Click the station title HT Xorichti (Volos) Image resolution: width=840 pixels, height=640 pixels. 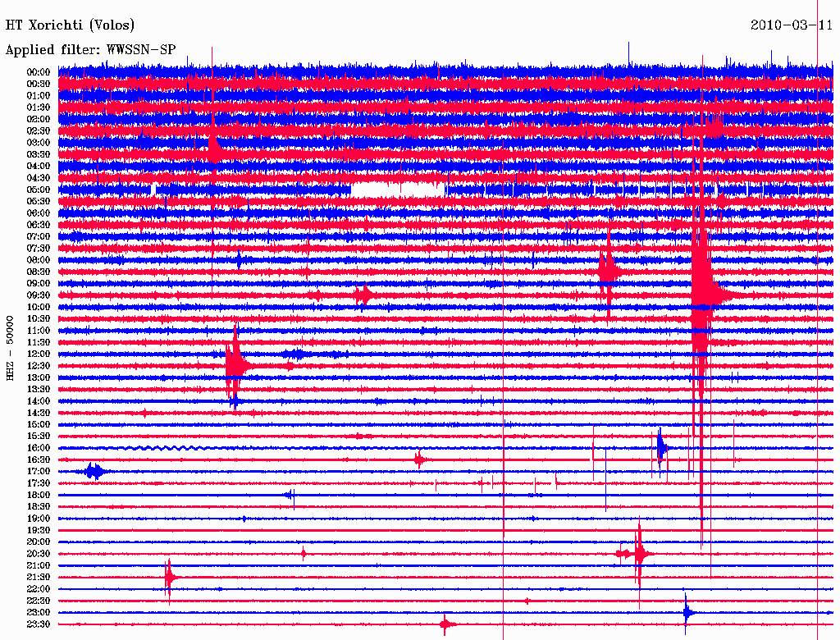pos(71,25)
